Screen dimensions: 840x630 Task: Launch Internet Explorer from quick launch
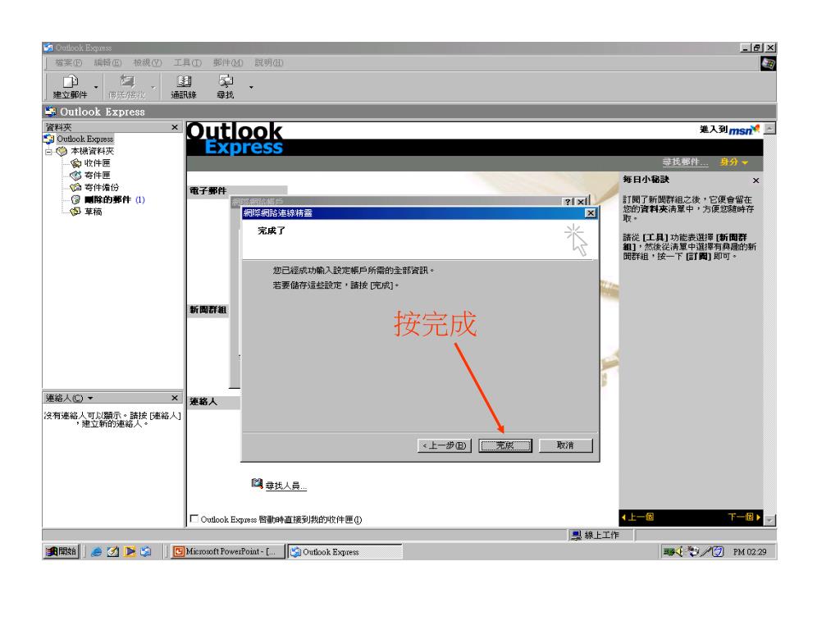pyautogui.click(x=97, y=551)
